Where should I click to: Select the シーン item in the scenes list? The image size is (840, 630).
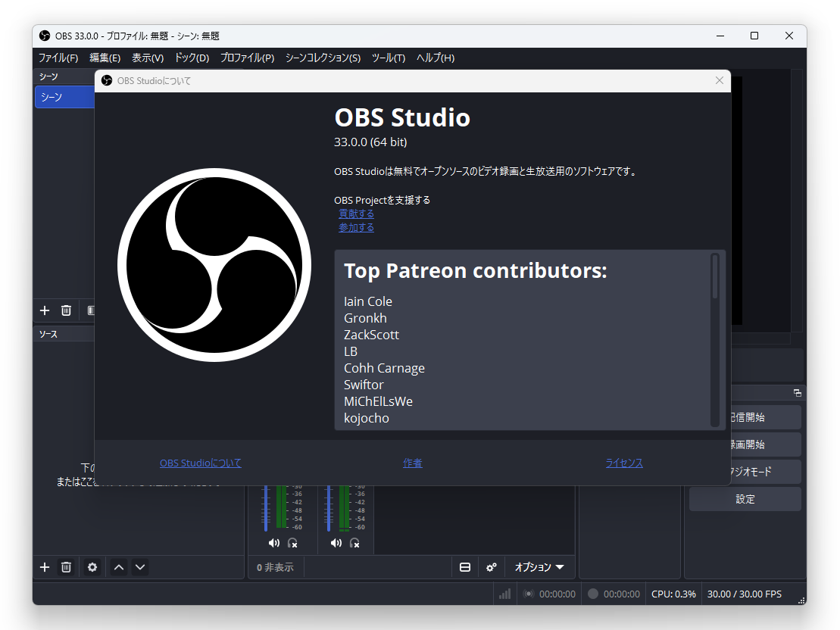tap(65, 97)
